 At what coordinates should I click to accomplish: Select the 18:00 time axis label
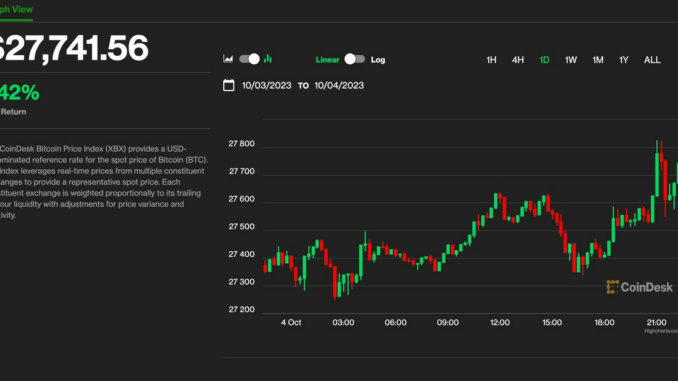(x=604, y=323)
